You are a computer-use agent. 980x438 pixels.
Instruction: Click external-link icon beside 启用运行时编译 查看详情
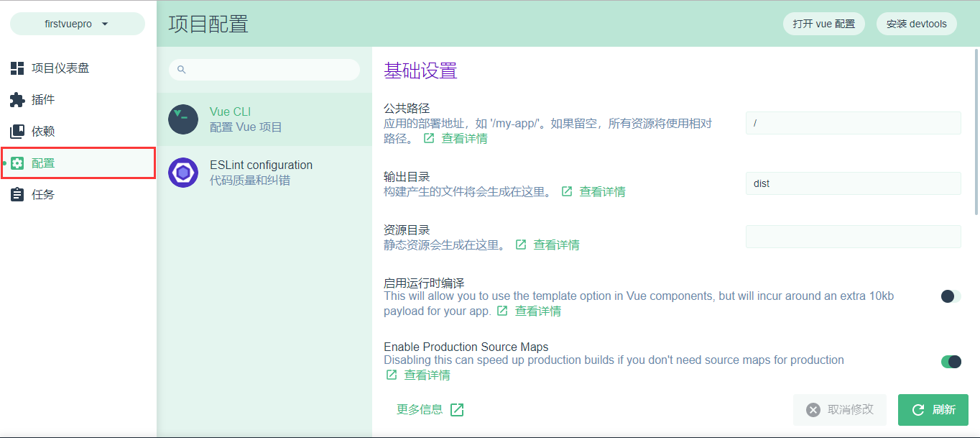tap(502, 311)
